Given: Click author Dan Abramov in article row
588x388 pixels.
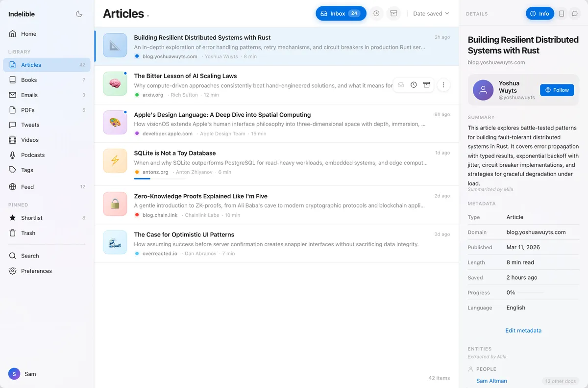Looking at the screenshot, I should click(200, 254).
